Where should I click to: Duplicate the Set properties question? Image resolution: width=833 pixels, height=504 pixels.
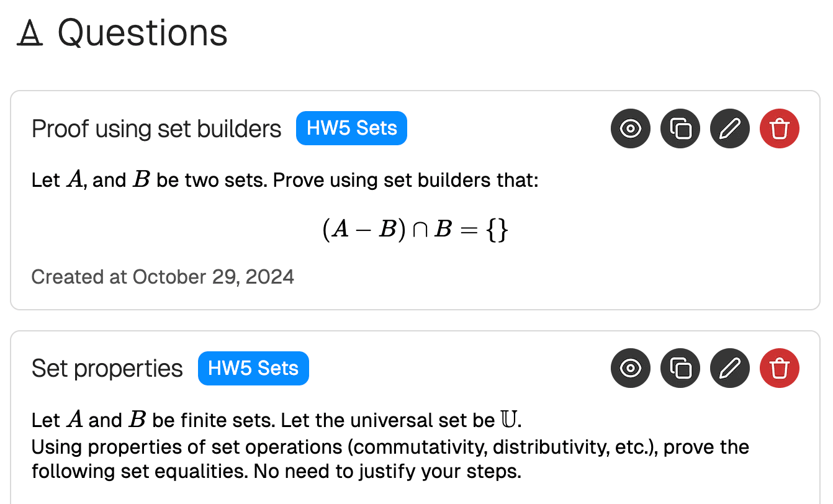(x=680, y=368)
